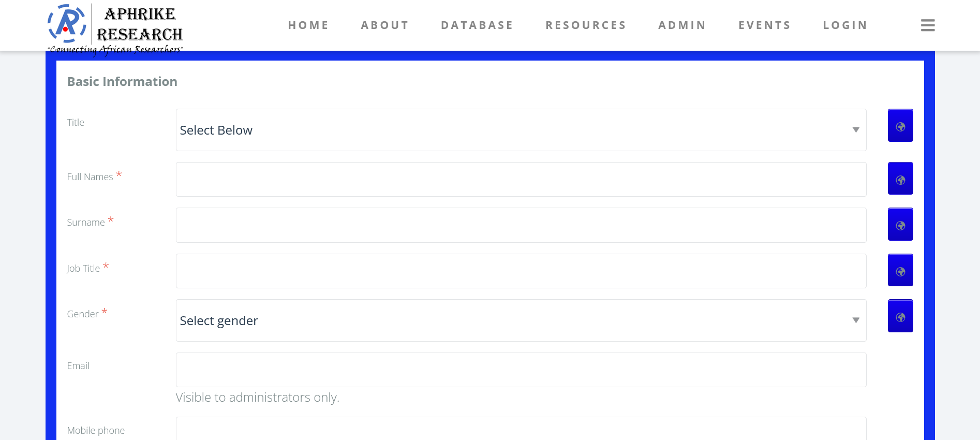This screenshot has height=440, width=980.
Task: Open the EVENTS menu item
Action: click(x=765, y=25)
